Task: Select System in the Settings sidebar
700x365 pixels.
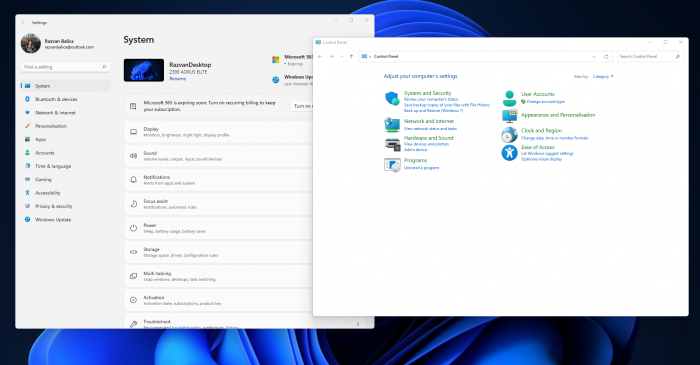Action: point(65,86)
